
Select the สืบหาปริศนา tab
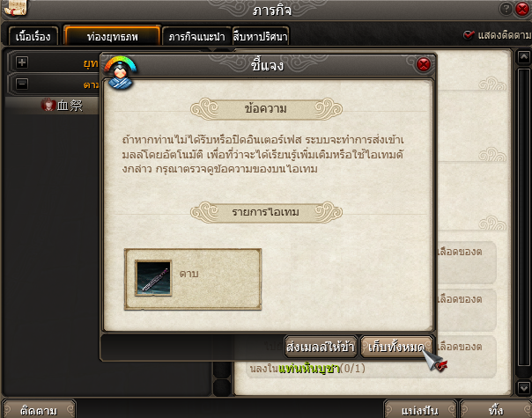pos(261,36)
